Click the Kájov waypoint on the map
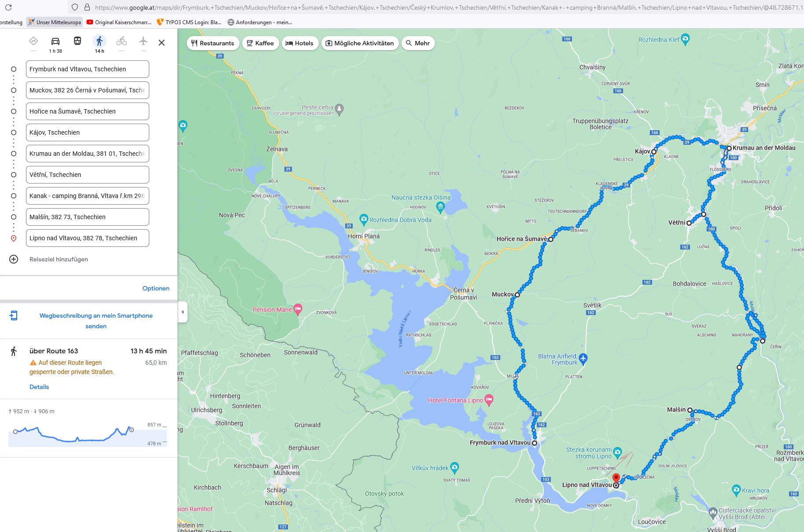 pos(654,151)
